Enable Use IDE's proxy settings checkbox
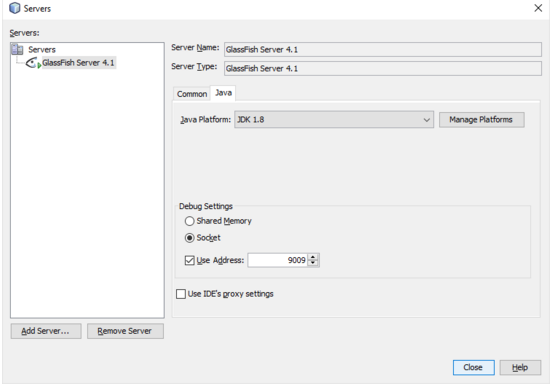This screenshot has height=389, width=552. pyautogui.click(x=181, y=294)
